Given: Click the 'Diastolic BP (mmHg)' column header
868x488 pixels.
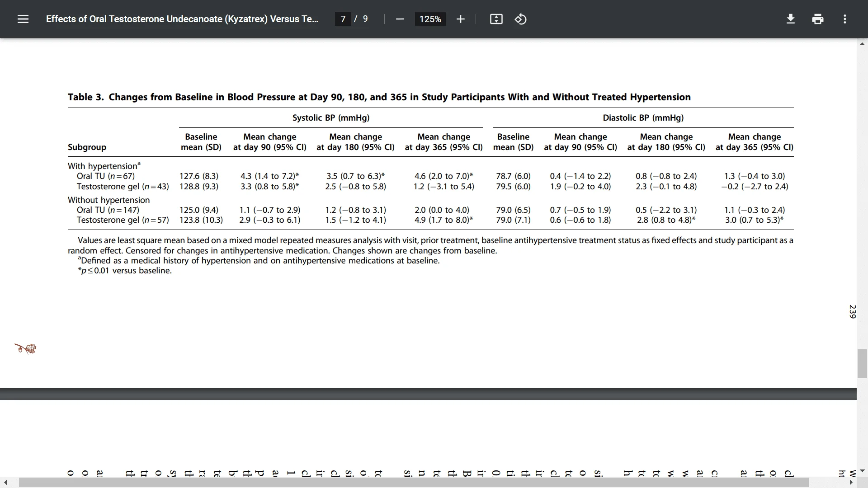Looking at the screenshot, I should click(643, 118).
